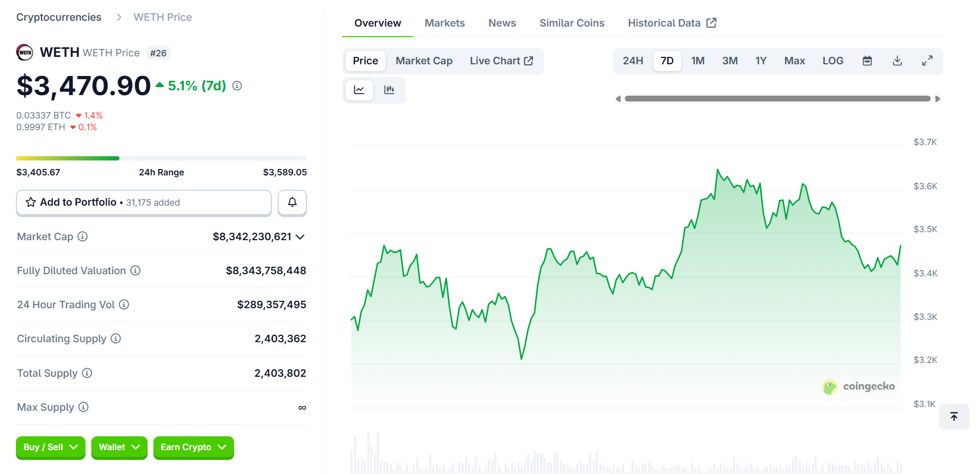Image resolution: width=980 pixels, height=474 pixels.
Task: Open the Overview tab
Action: point(377,23)
